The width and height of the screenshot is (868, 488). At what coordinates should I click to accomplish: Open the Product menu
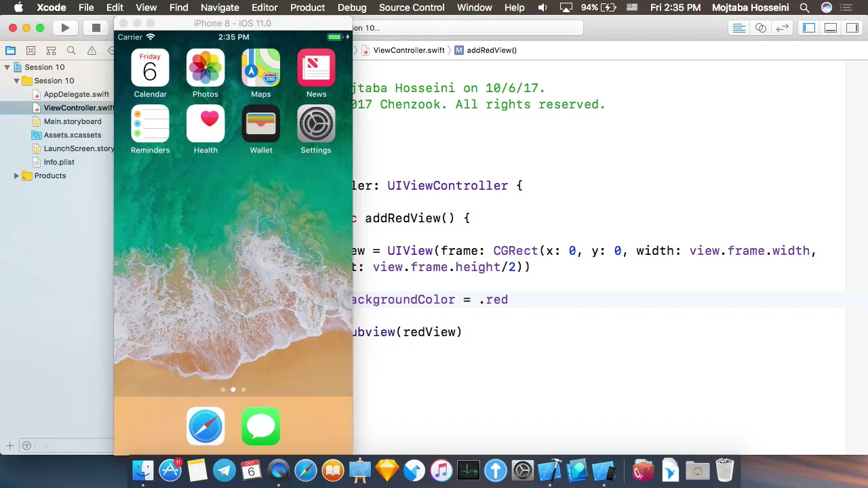pyautogui.click(x=307, y=7)
